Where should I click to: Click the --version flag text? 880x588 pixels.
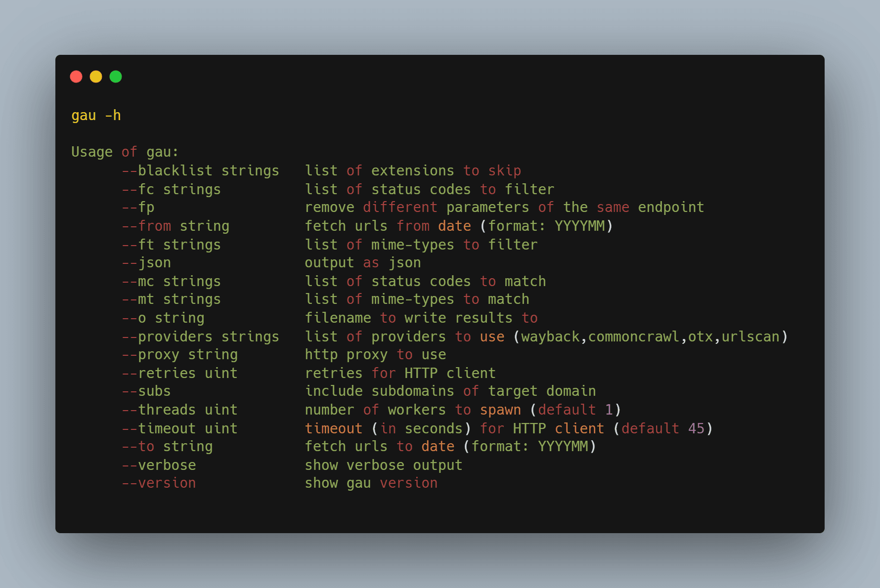pyautogui.click(x=159, y=483)
